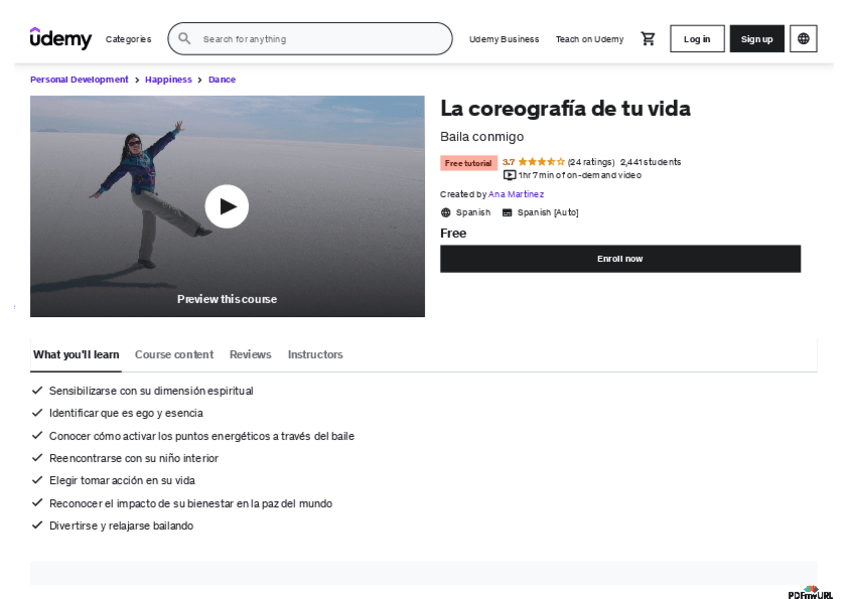Click the Enroll now button

pos(620,258)
